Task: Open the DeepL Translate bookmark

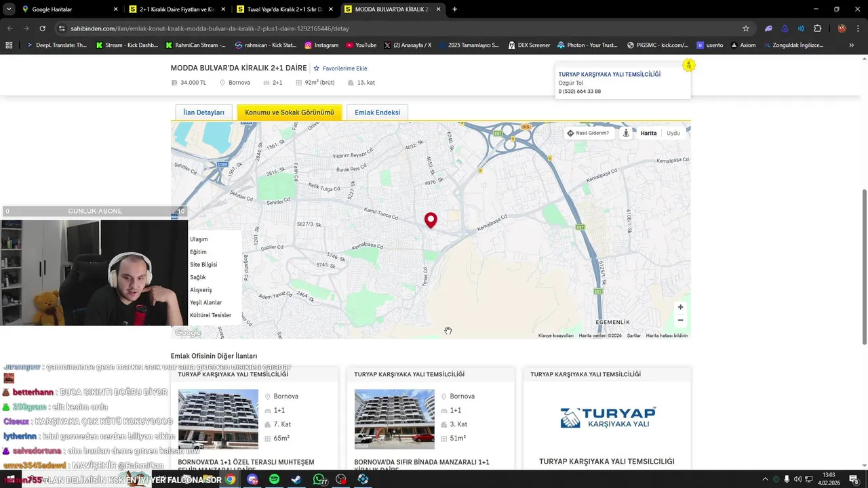Action: coord(56,45)
